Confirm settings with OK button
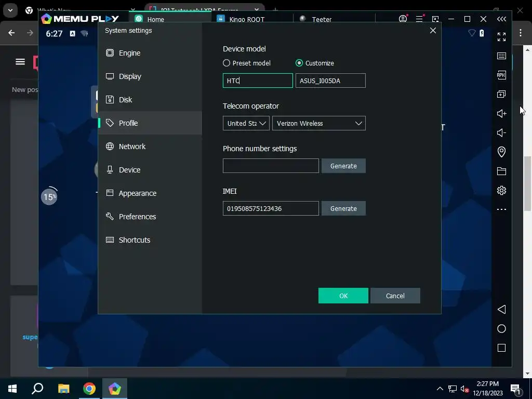The height and width of the screenshot is (399, 532). pos(343,296)
